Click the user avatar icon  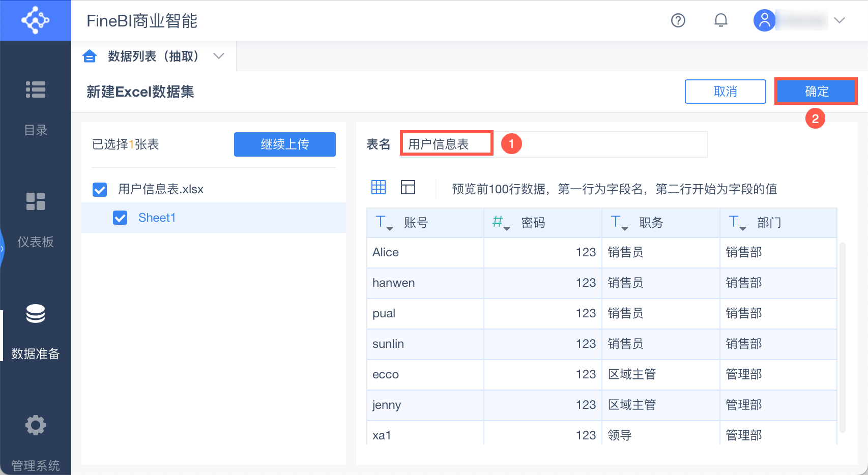click(764, 20)
